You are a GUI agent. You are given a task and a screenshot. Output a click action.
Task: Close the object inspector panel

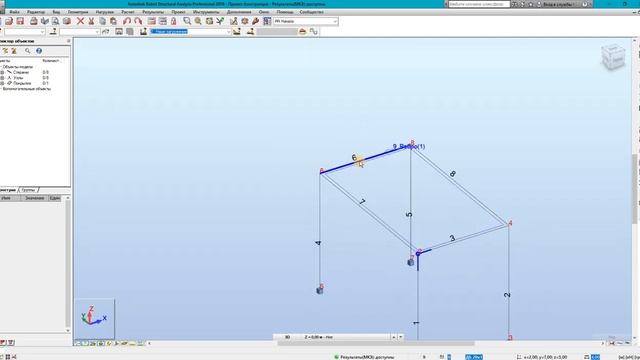click(x=69, y=41)
